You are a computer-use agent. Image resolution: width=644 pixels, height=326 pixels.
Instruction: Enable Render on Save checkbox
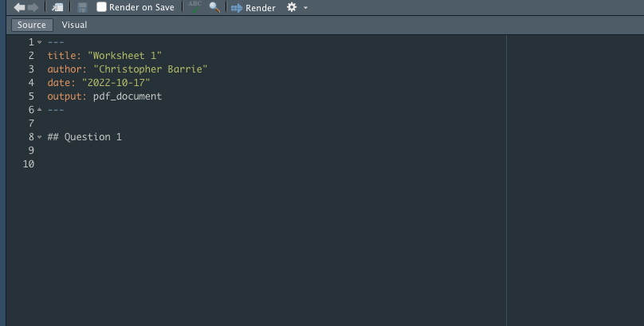(x=101, y=6)
